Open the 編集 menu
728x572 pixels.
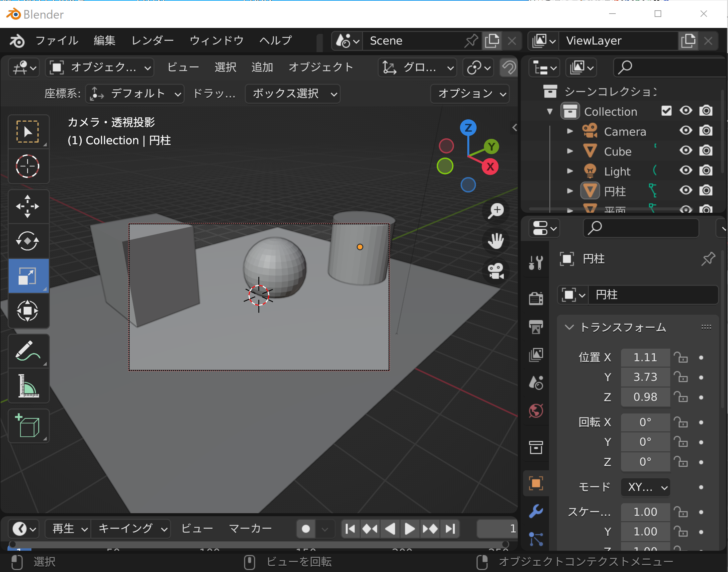click(x=104, y=41)
